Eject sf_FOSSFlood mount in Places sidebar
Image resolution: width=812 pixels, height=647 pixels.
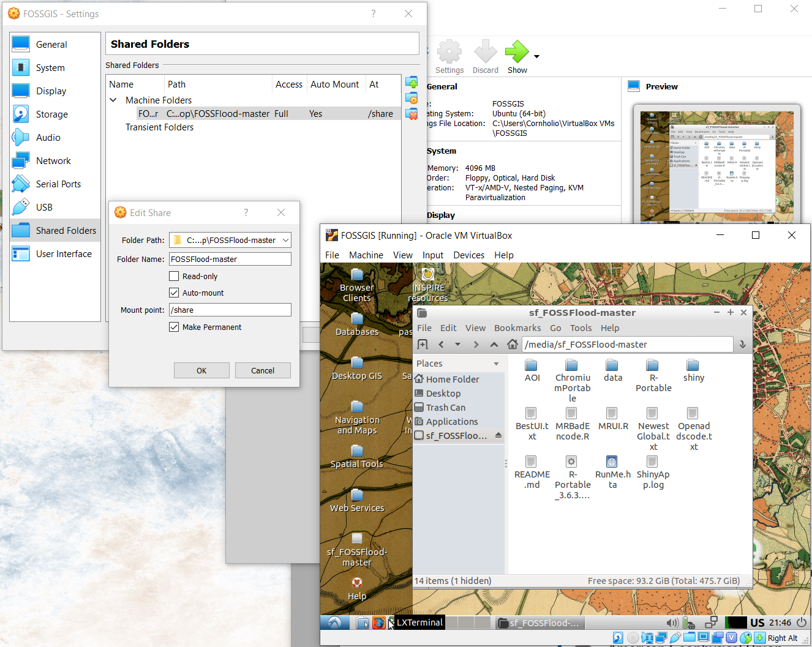498,436
